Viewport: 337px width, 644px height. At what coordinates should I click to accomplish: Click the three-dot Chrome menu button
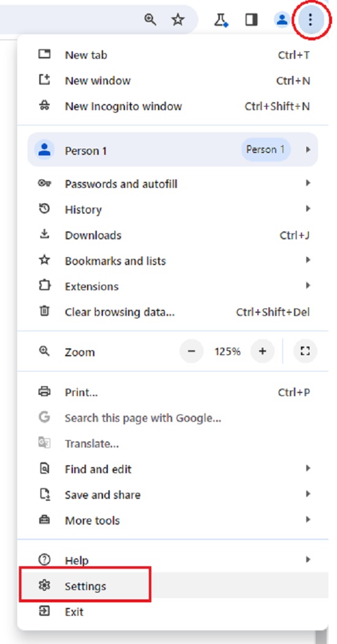(x=311, y=20)
